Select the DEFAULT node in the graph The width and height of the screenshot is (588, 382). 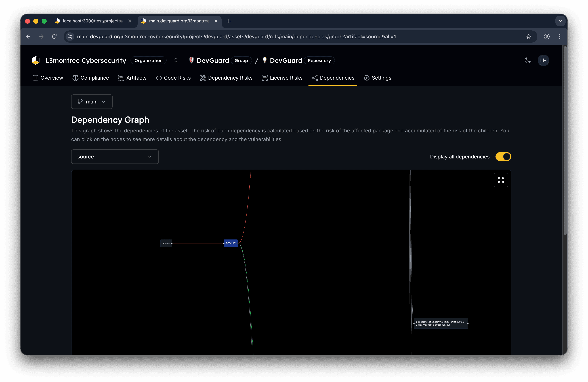[230, 243]
